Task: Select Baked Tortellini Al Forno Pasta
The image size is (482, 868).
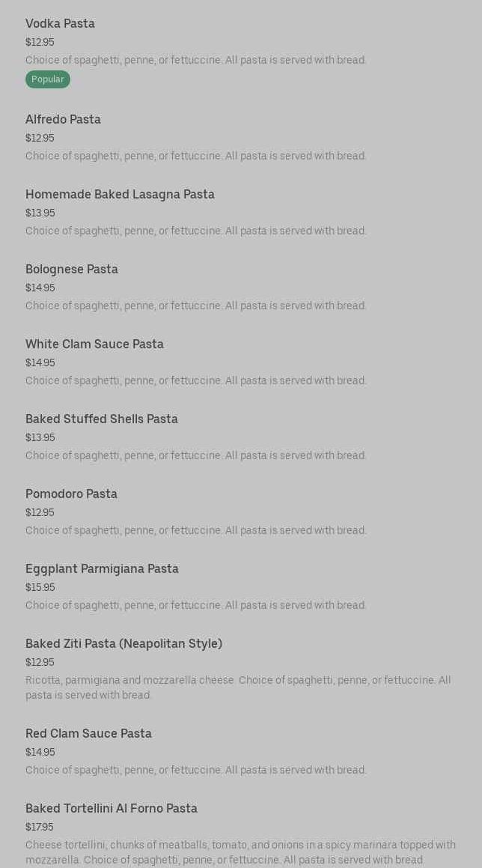Action: click(x=112, y=809)
